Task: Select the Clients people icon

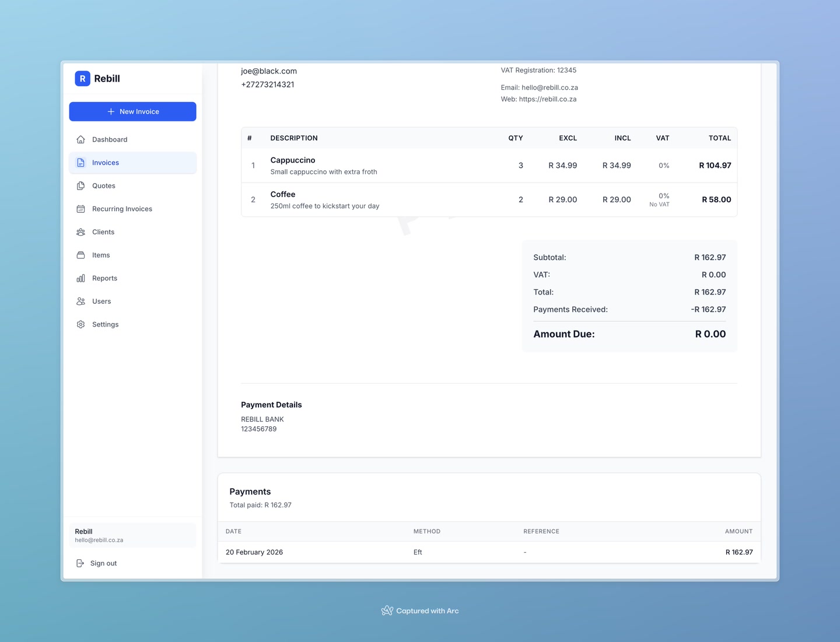Action: pos(80,231)
